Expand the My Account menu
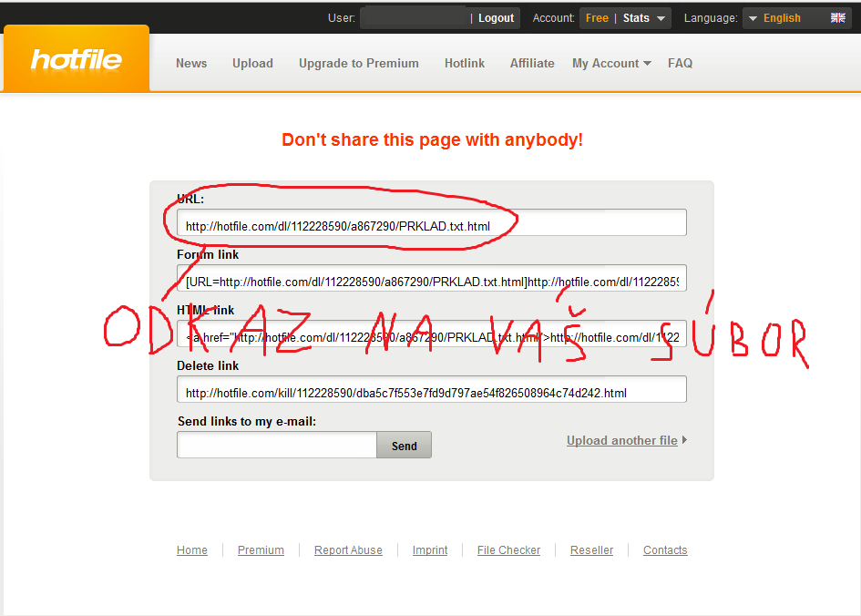 [611, 64]
